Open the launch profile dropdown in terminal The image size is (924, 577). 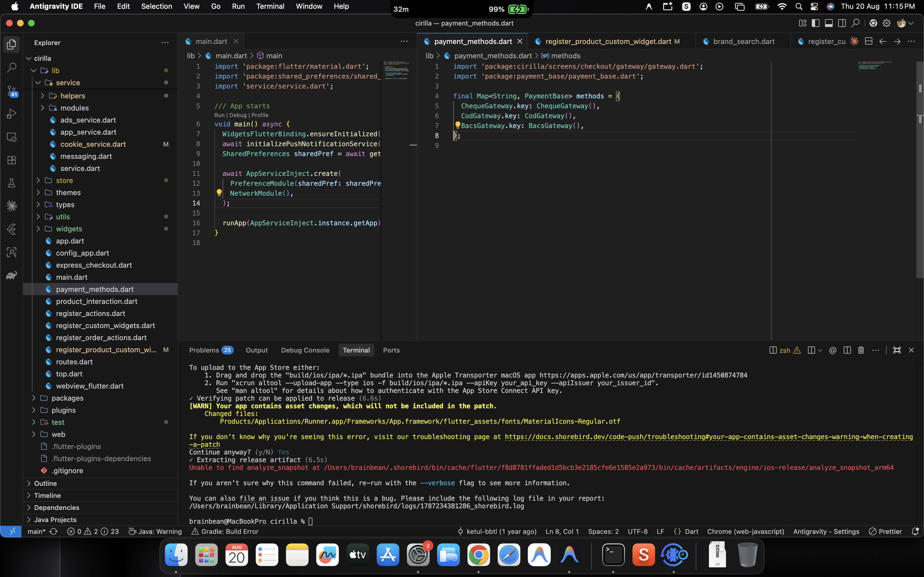click(820, 350)
